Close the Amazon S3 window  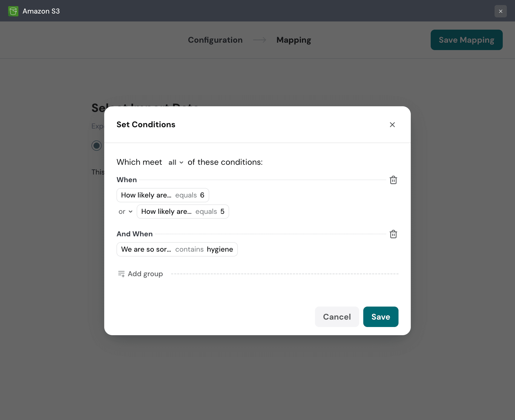point(500,11)
